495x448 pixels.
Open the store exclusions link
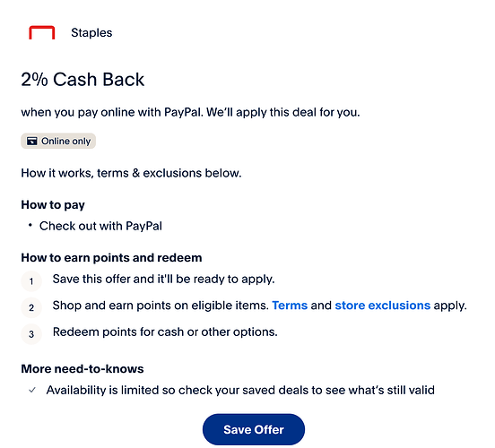coord(382,306)
